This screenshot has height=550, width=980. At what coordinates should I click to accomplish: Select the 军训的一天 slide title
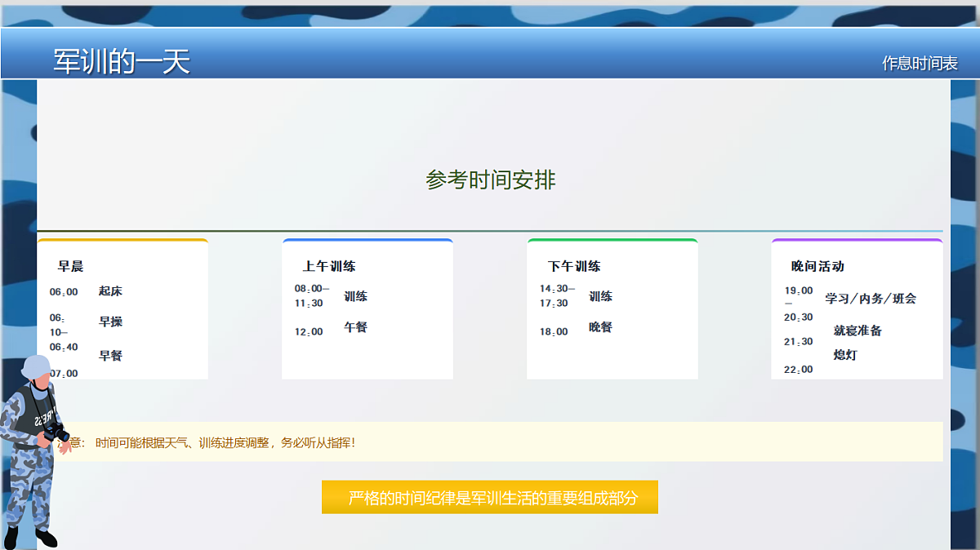point(122,61)
